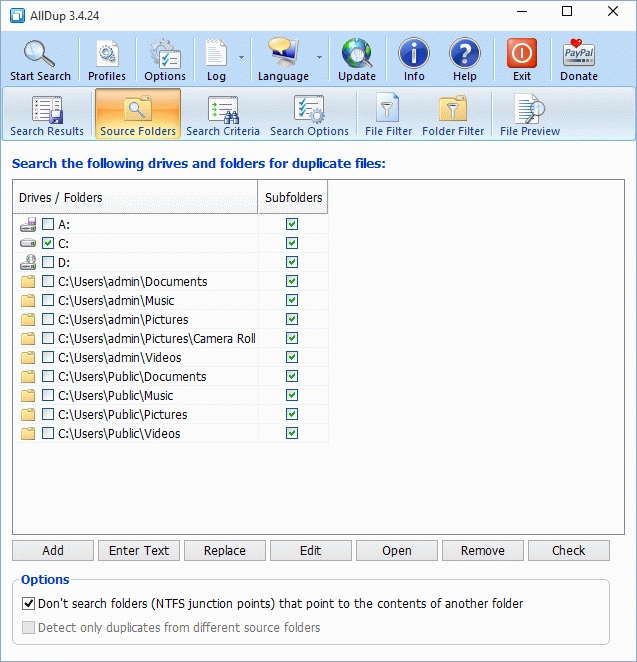Select the hard drive C: icon
This screenshot has width=637, height=662.
click(x=28, y=243)
